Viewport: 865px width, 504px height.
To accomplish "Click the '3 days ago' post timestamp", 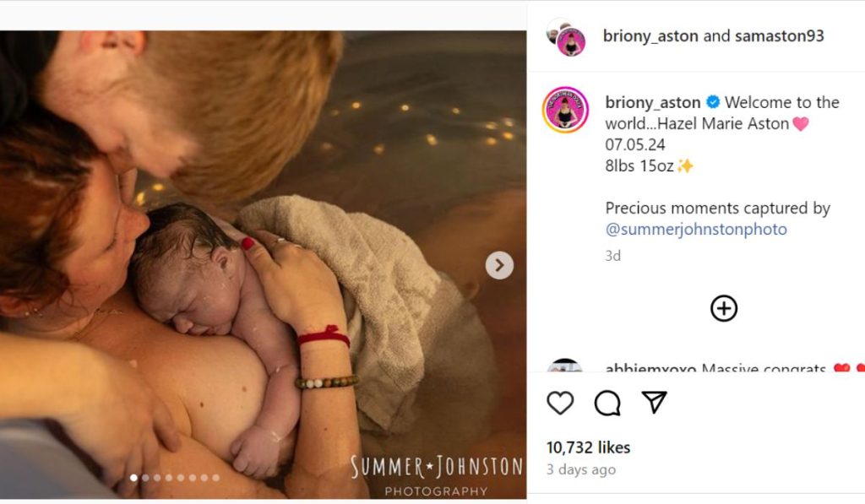I will 581,469.
